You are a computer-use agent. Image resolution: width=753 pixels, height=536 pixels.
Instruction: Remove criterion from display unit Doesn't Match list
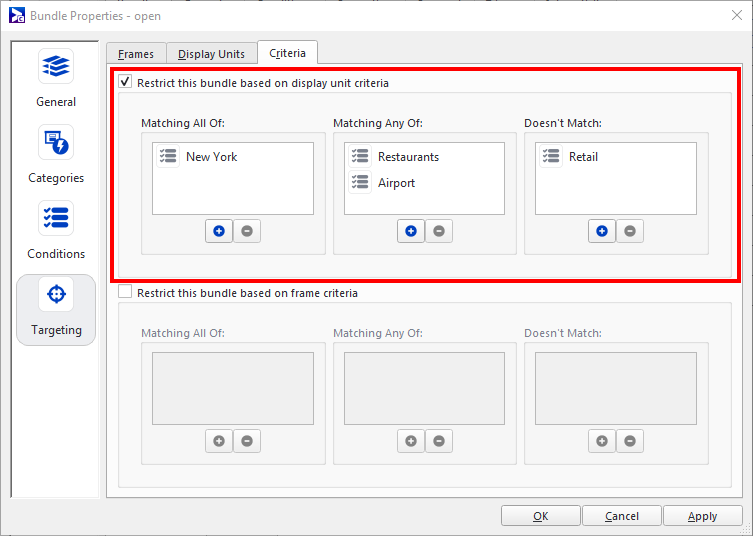629,231
